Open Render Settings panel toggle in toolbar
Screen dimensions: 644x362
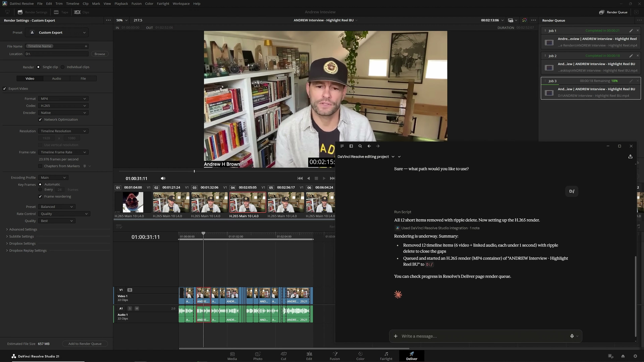click(32, 12)
